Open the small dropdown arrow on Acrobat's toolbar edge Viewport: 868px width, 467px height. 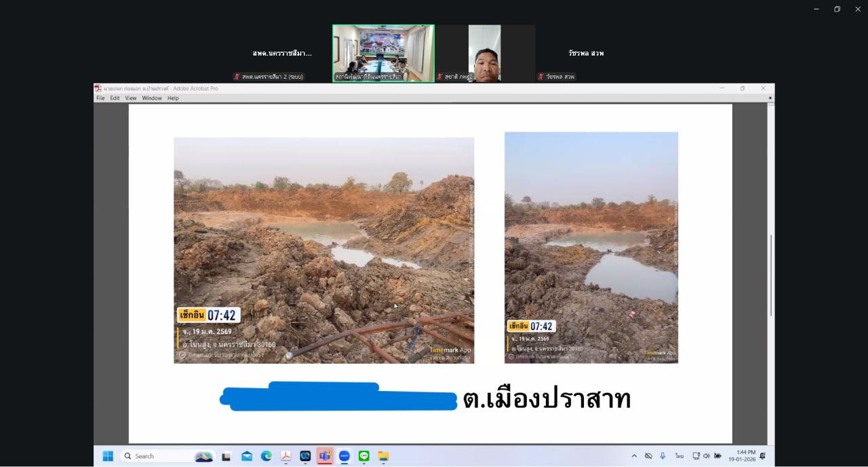click(770, 98)
